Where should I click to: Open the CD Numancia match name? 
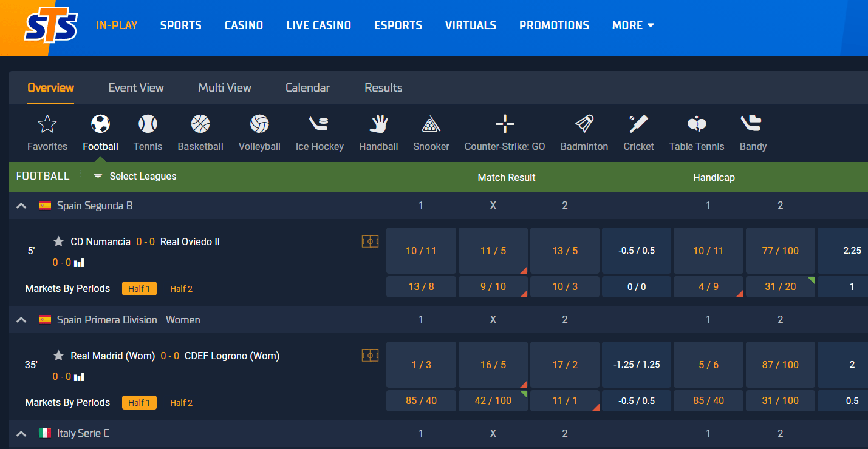[x=101, y=241]
